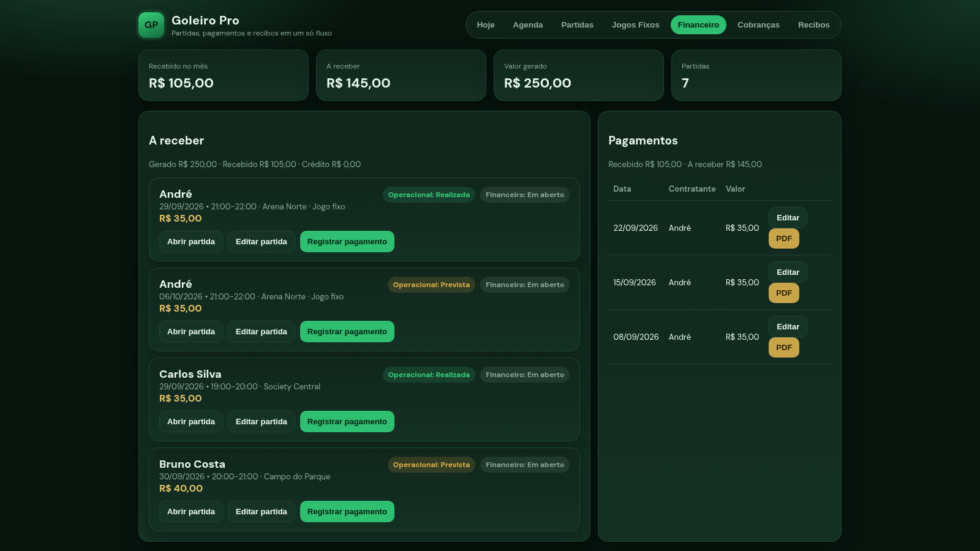Screen dimensions: 980x551
Task: Edit the 22/09/2026 payment
Action: pos(788,218)
